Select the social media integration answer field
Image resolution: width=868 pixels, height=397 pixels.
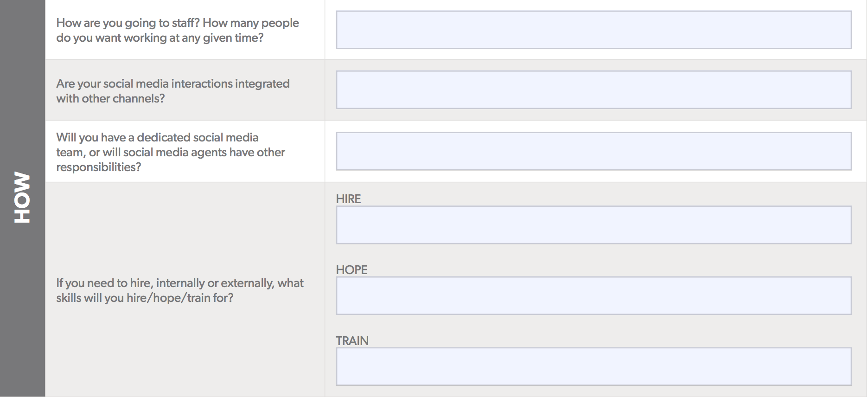594,90
